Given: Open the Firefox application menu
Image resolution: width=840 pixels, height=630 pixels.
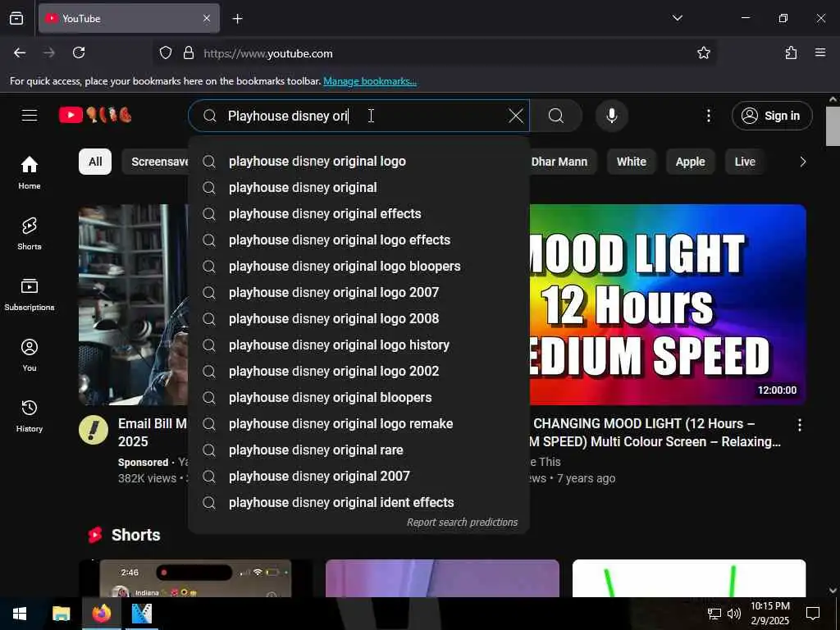Looking at the screenshot, I should coord(819,52).
